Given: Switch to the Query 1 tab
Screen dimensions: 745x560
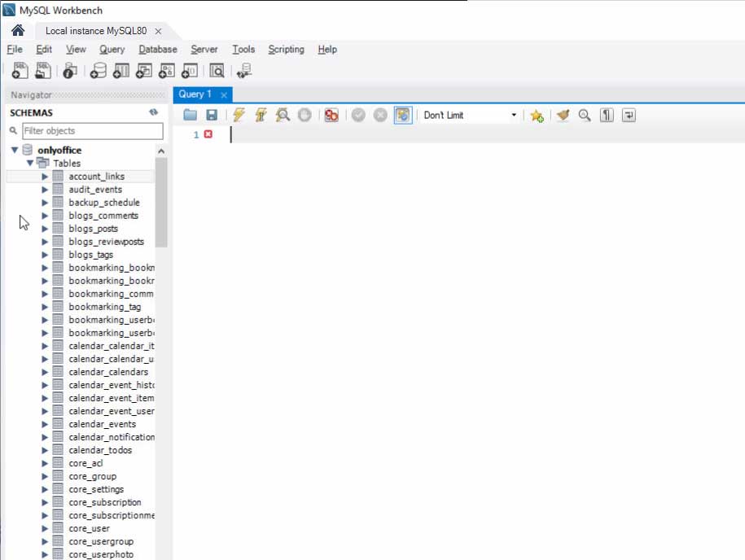Looking at the screenshot, I should (x=194, y=94).
